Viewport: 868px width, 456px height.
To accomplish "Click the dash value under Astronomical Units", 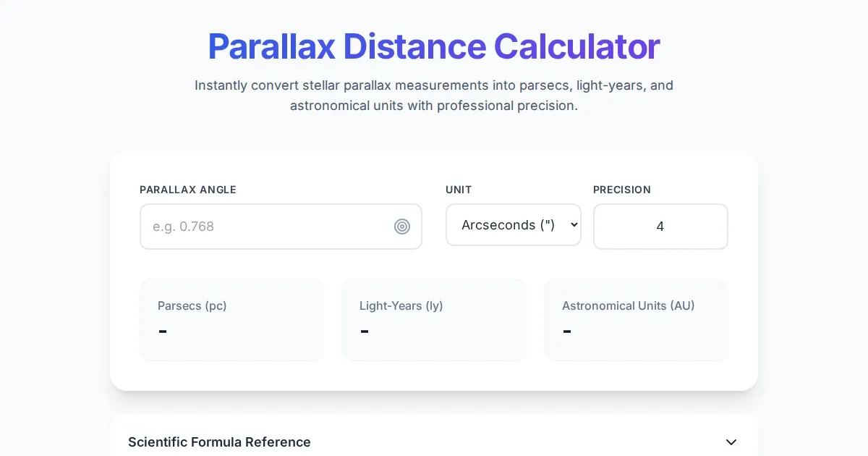I will (x=567, y=331).
